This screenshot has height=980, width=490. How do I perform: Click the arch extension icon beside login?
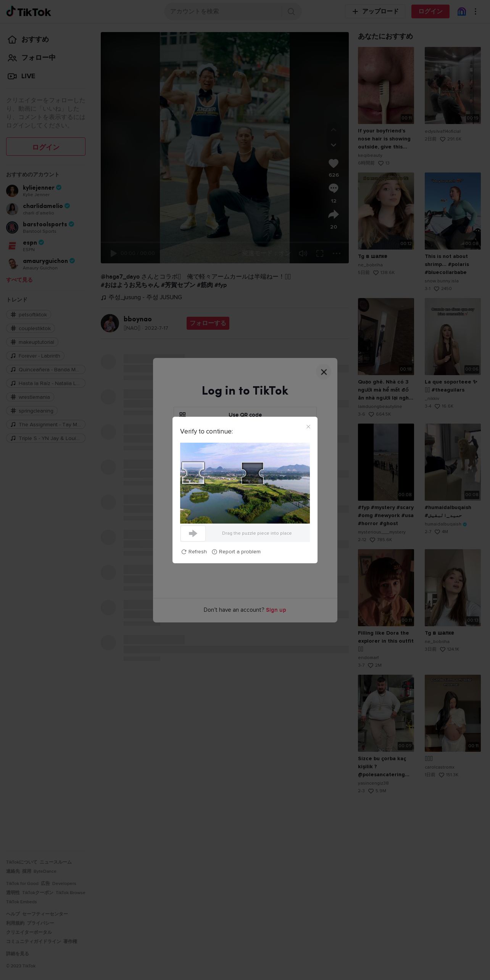462,11
